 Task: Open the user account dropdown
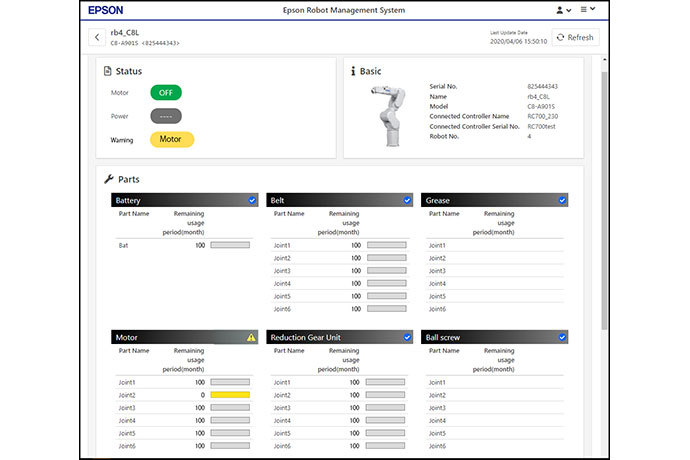click(564, 10)
